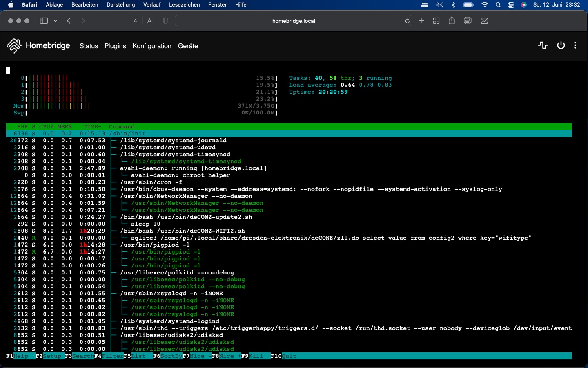Print the page using the printer icon
This screenshot has height=368, width=588.
[468, 21]
